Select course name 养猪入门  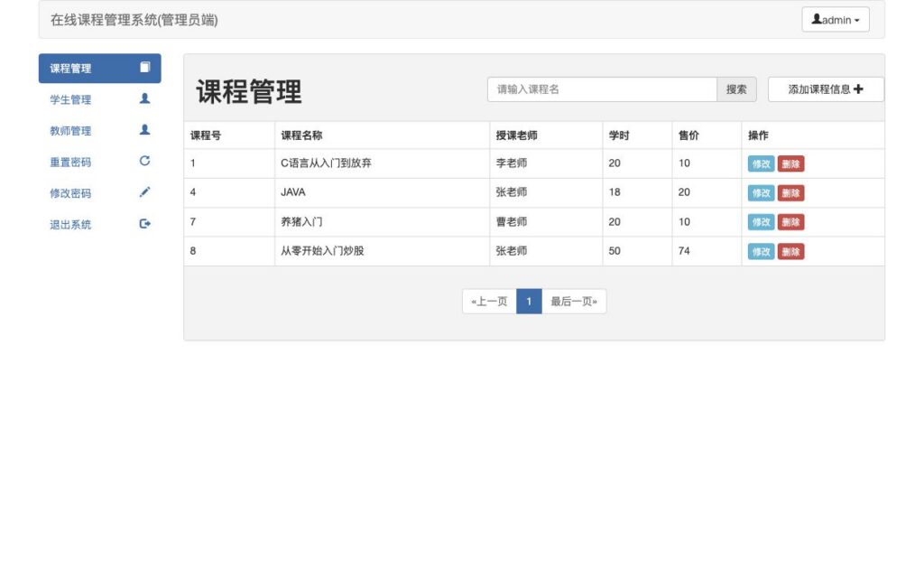[x=301, y=222]
